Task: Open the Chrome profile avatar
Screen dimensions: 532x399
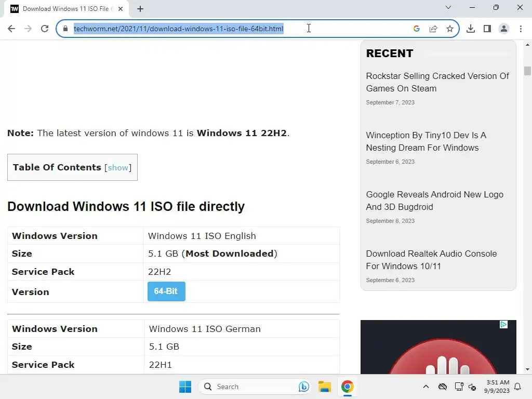Action: click(x=504, y=29)
